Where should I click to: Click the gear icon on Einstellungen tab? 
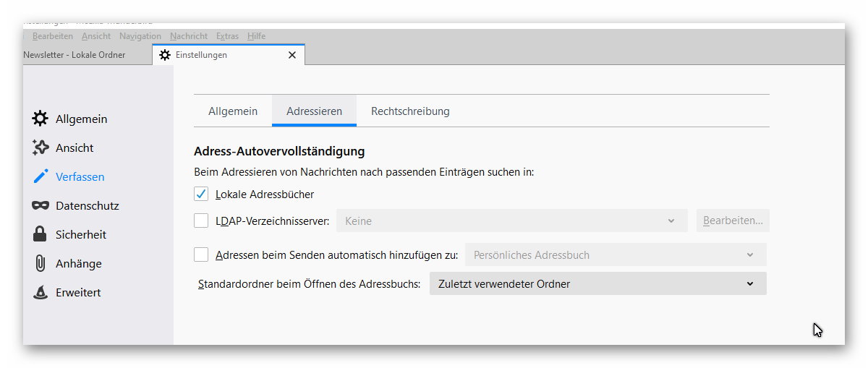(165, 55)
